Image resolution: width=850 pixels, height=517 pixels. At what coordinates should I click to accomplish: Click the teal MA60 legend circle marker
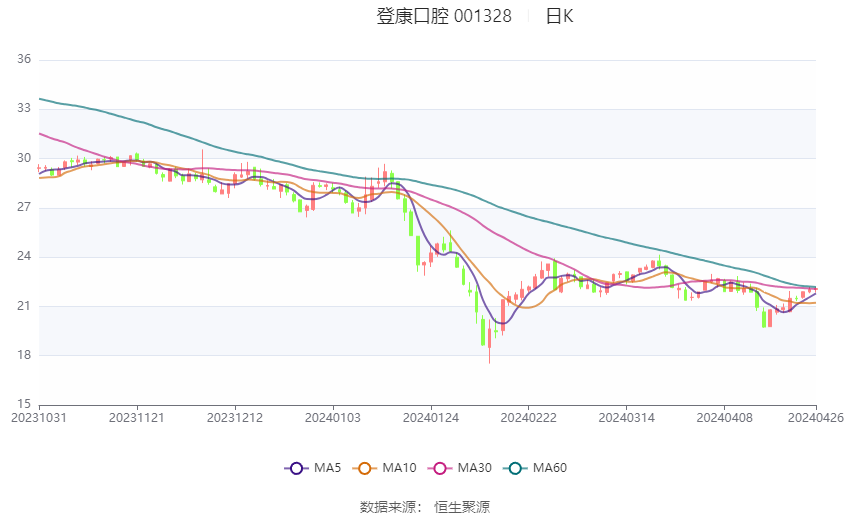[515, 468]
